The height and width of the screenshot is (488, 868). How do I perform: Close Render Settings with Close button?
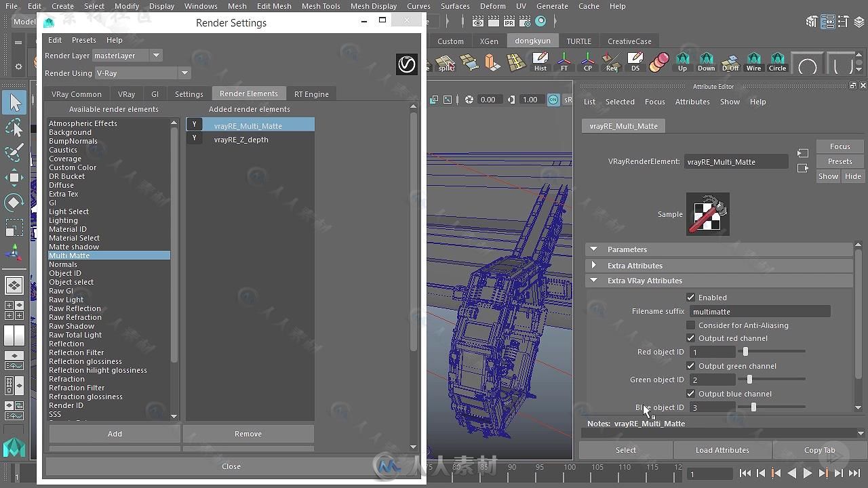pos(231,466)
